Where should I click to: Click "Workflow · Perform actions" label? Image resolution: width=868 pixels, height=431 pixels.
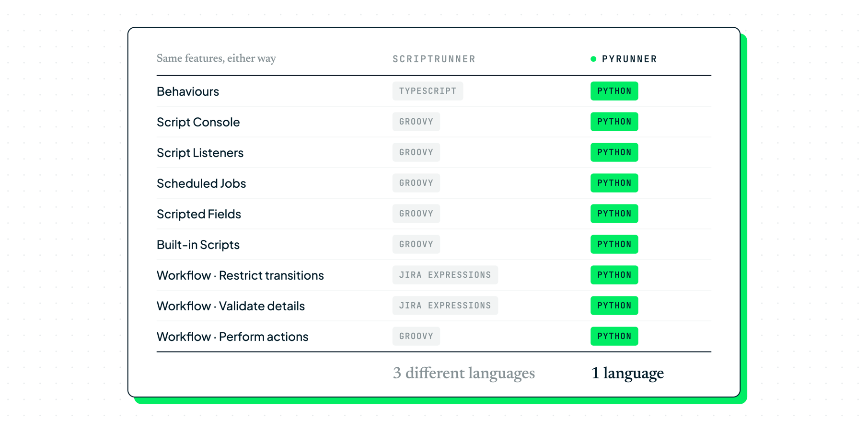(x=232, y=336)
